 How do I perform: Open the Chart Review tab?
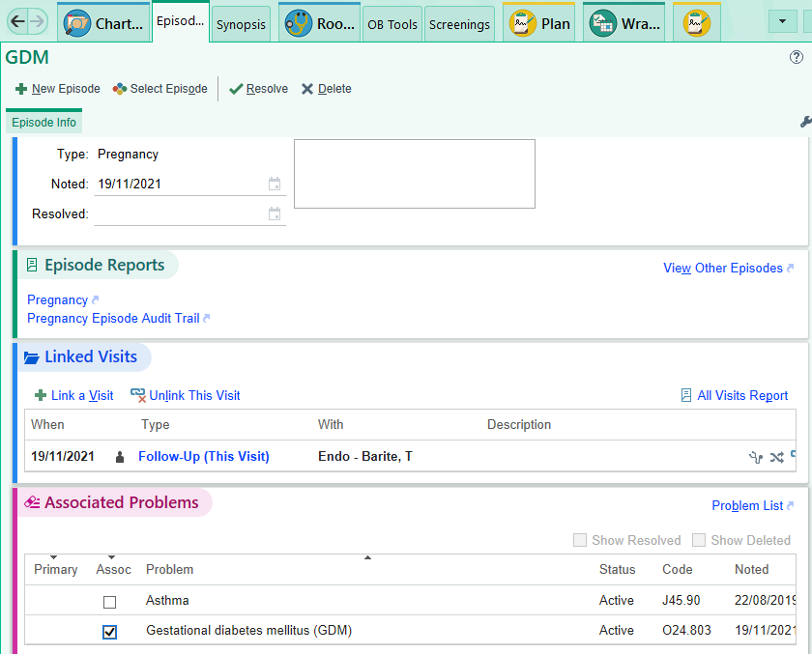click(103, 23)
